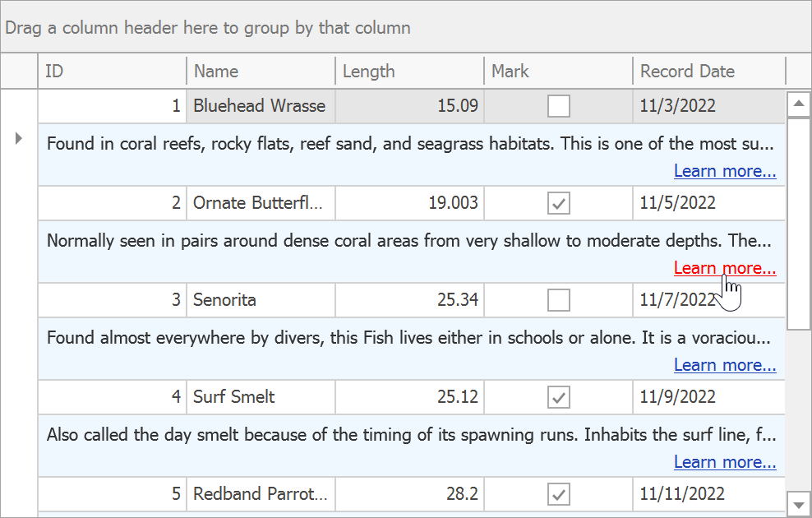Screen dimensions: 812x518
Task: Toggle the Mark checkbox for Senorita
Action: [x=559, y=300]
